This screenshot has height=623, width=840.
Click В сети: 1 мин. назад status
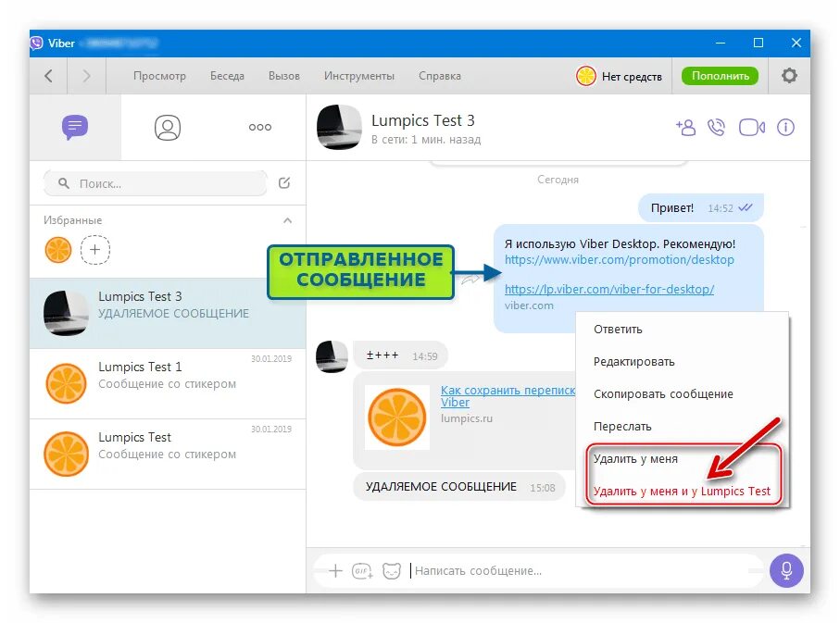[426, 140]
